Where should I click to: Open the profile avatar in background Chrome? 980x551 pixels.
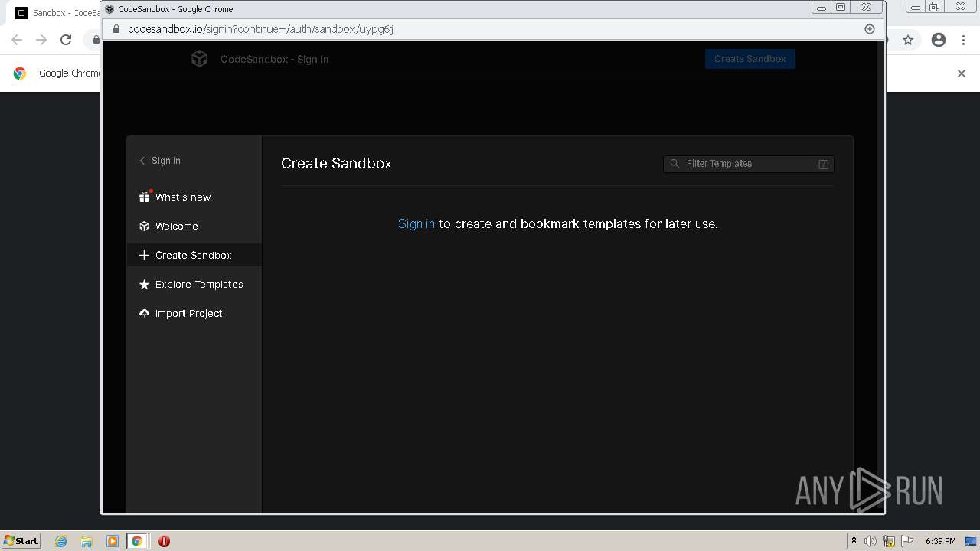click(939, 40)
